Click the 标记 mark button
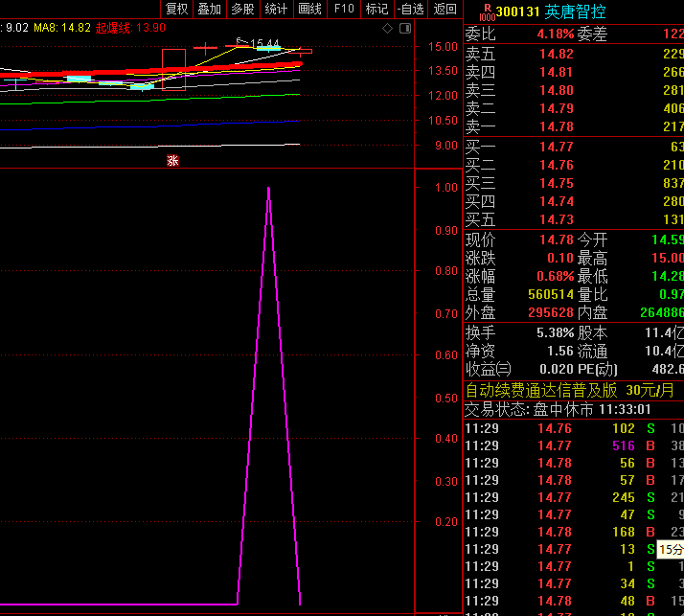The image size is (684, 616). pyautogui.click(x=376, y=9)
